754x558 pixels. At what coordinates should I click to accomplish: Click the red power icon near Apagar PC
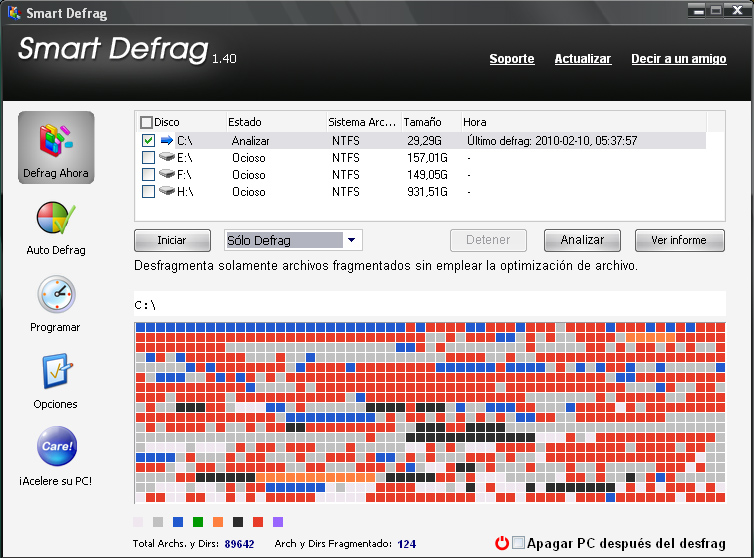[x=502, y=543]
